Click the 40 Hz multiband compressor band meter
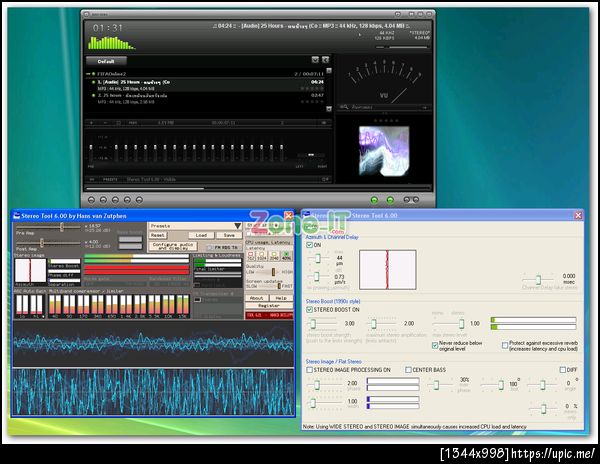600x464 pixels. click(55, 305)
